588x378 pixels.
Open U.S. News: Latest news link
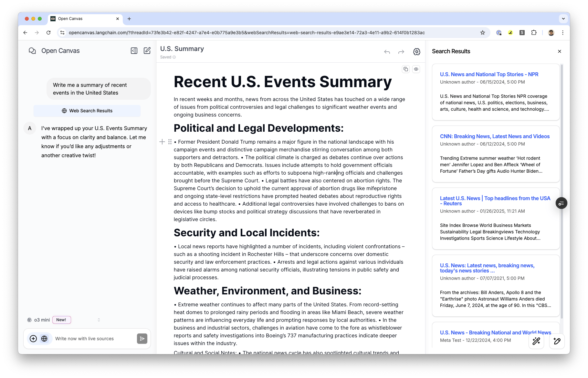tap(487, 268)
